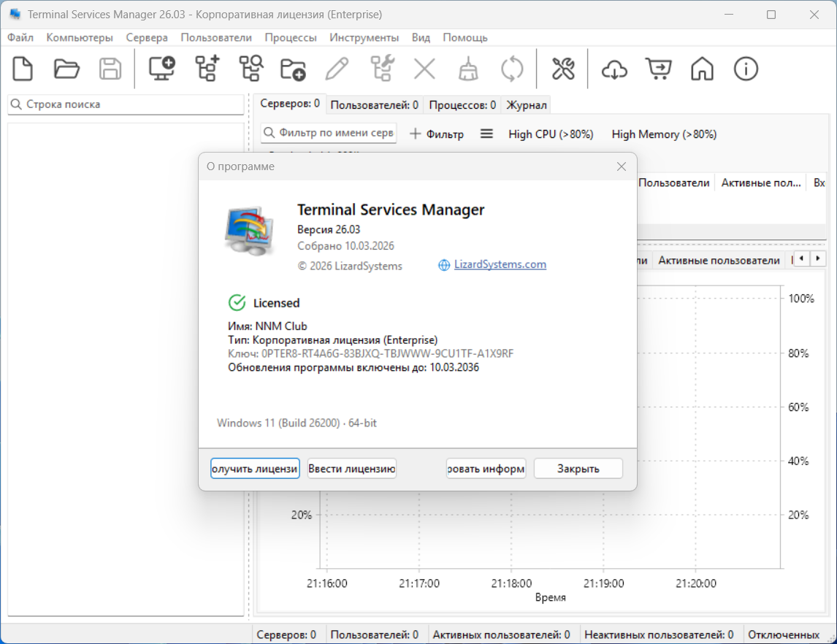
Task: Click Активных пользователей: 0 in status bar
Action: click(501, 635)
